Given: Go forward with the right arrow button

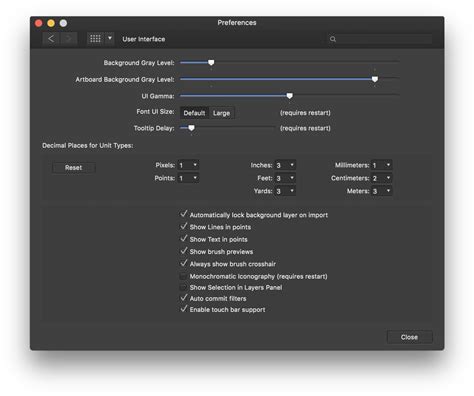Looking at the screenshot, I should click(69, 39).
